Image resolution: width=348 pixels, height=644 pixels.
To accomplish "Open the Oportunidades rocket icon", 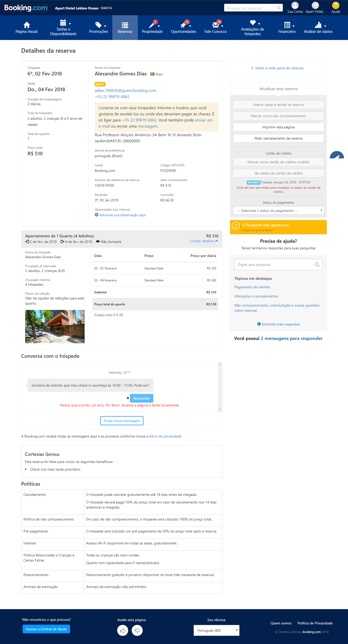I will point(183,25).
